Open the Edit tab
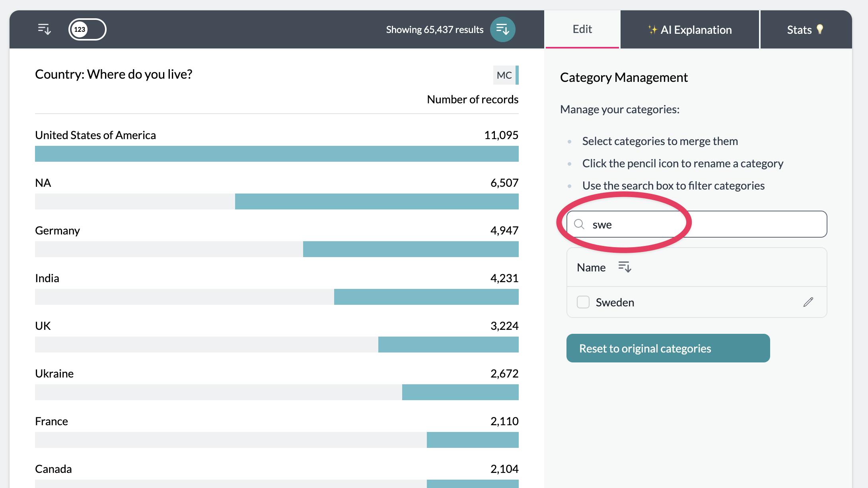This screenshot has width=868, height=488. 582,29
